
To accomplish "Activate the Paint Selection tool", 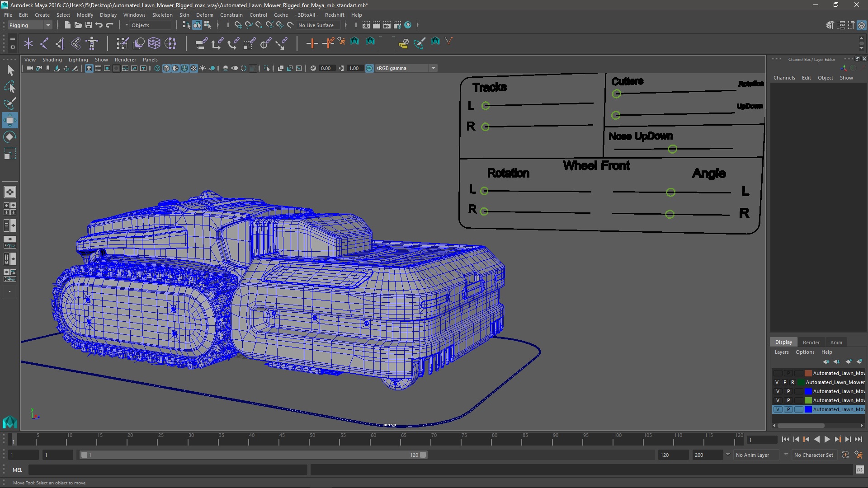I will pyautogui.click(x=10, y=103).
